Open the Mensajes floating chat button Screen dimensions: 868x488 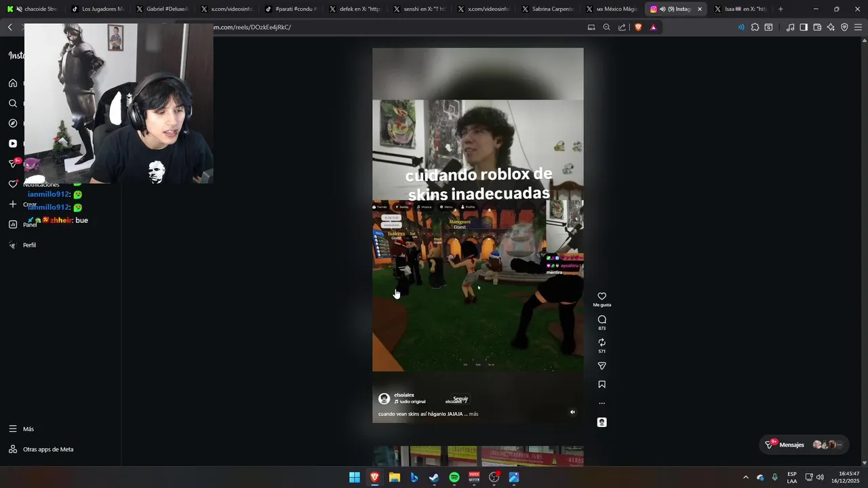click(x=804, y=445)
